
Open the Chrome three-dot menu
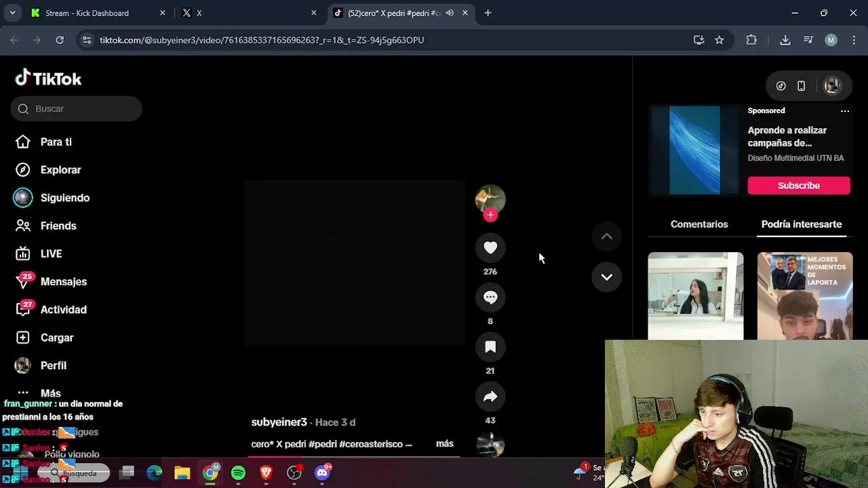pyautogui.click(x=853, y=40)
